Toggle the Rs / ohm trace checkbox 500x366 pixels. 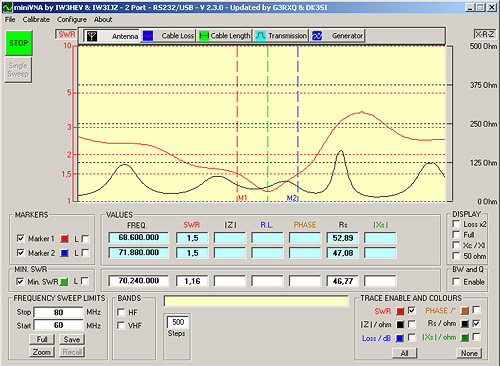tap(477, 323)
